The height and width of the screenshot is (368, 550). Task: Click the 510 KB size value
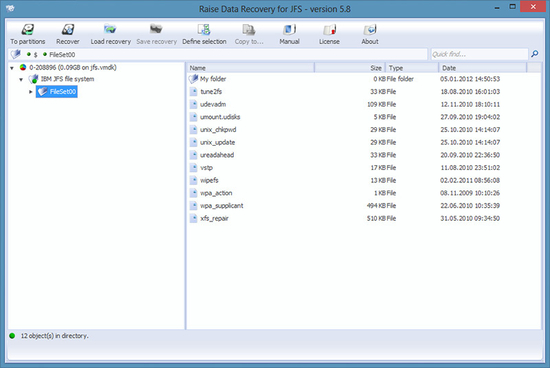point(376,218)
